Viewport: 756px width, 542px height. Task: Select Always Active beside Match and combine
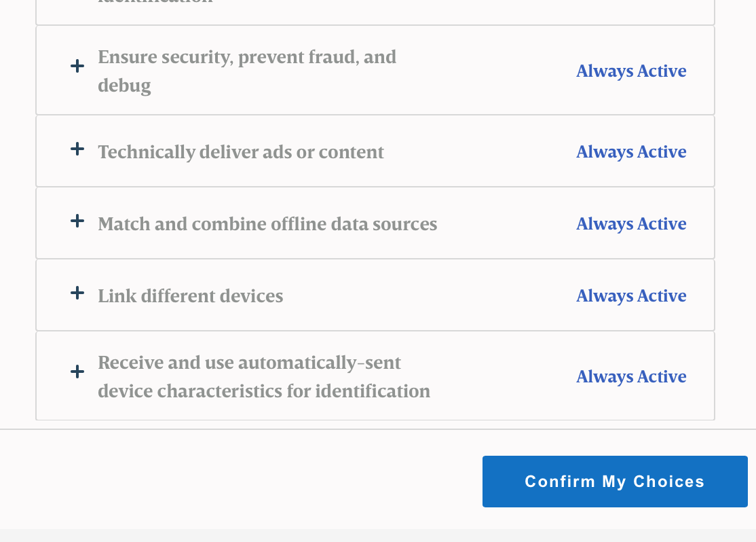[x=631, y=223]
